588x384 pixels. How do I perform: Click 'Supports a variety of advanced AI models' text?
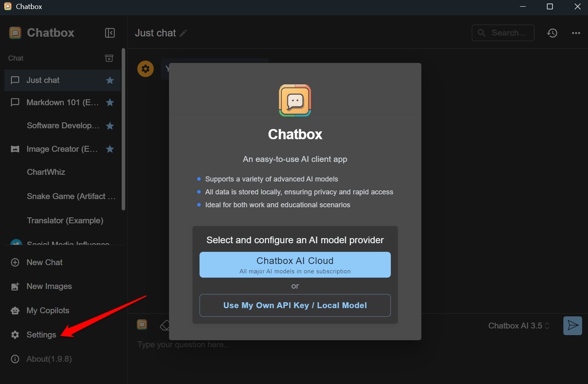coord(272,179)
